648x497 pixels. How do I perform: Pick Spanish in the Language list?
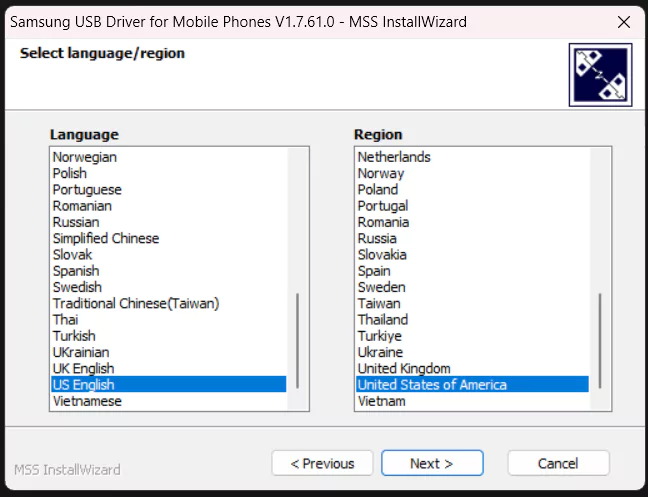(169, 271)
